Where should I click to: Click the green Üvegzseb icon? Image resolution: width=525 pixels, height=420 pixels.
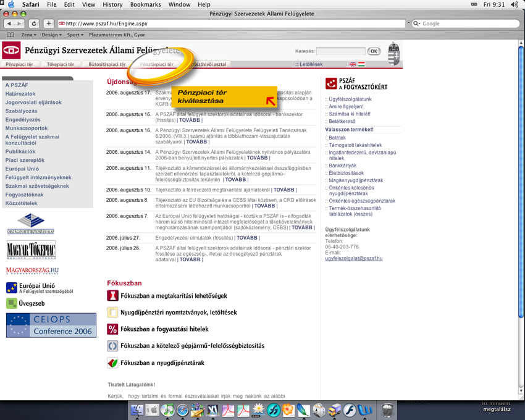pyautogui.click(x=12, y=303)
